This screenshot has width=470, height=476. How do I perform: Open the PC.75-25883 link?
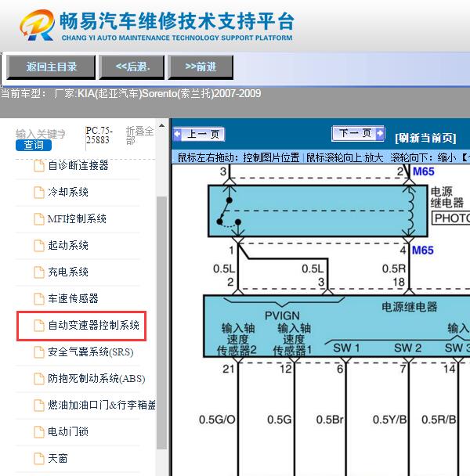click(99, 135)
